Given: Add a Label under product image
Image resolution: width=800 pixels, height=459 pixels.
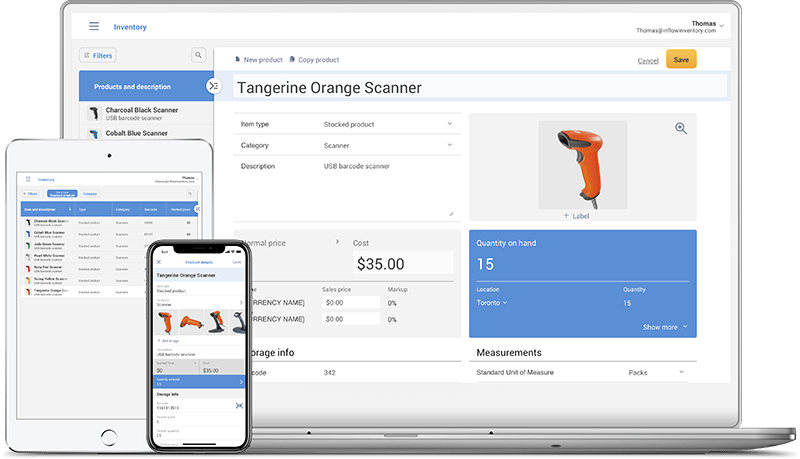Looking at the screenshot, I should pos(577,216).
